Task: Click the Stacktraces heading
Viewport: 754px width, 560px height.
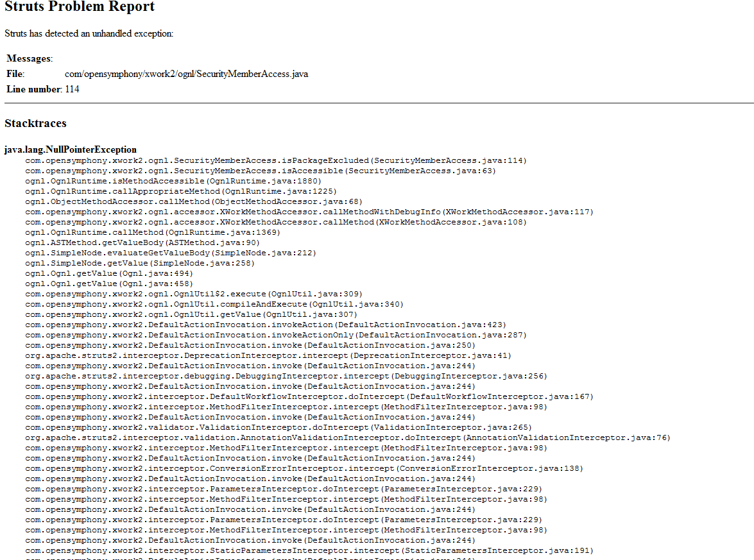Action: click(35, 124)
